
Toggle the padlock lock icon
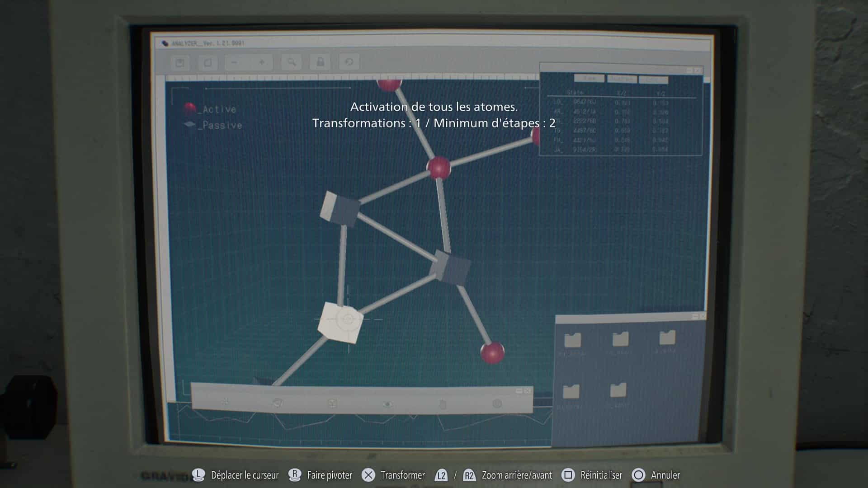(320, 62)
